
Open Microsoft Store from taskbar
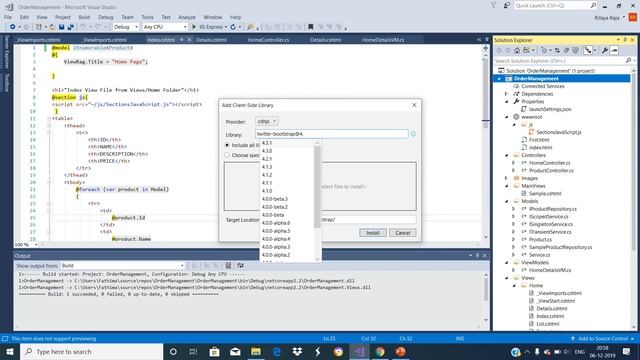point(214,351)
